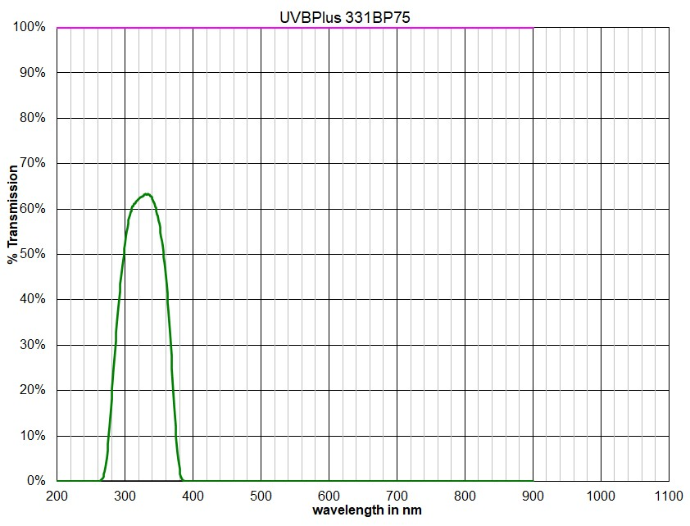The height and width of the screenshot is (526, 690).
Task: Click the 900 x-axis tick label
Action: [x=532, y=496]
